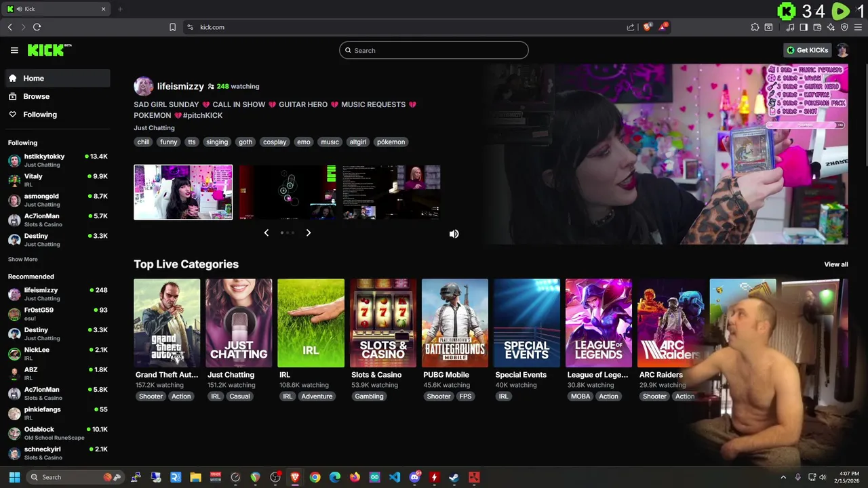Screen dimensions: 868x488
Task: Open Fr0stG59 recommended channel
Action: [58, 314]
